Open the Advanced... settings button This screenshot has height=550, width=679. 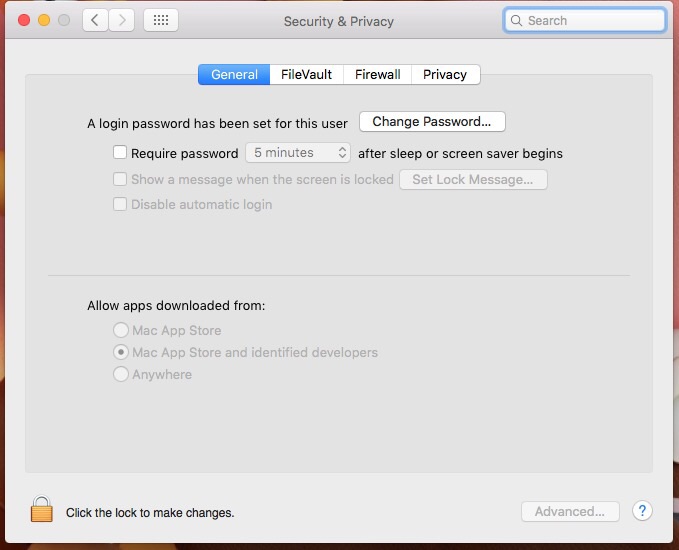click(570, 511)
